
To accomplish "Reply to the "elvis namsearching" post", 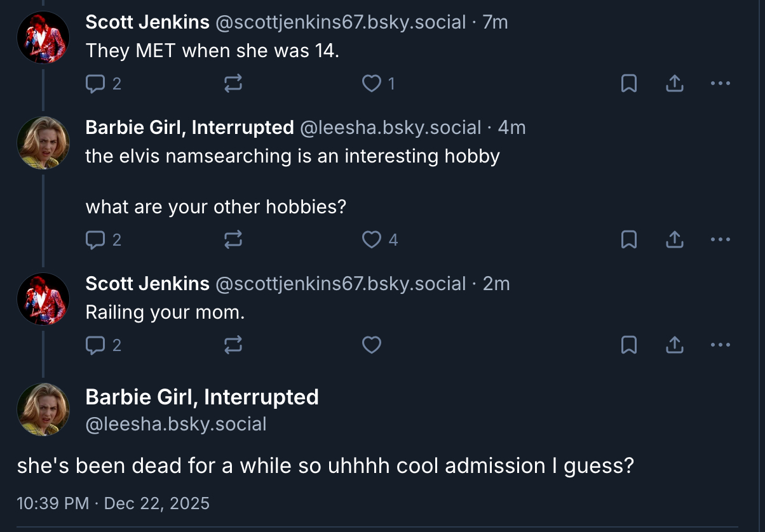I will click(x=95, y=239).
